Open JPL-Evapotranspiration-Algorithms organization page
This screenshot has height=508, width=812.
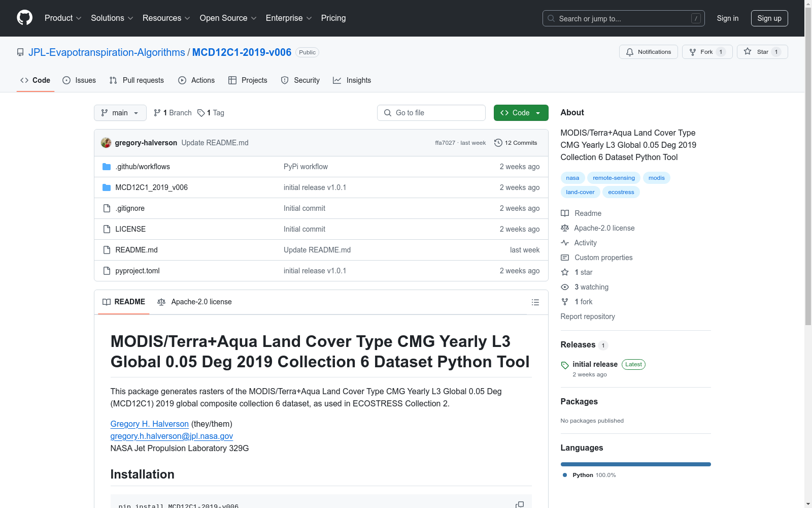107,52
